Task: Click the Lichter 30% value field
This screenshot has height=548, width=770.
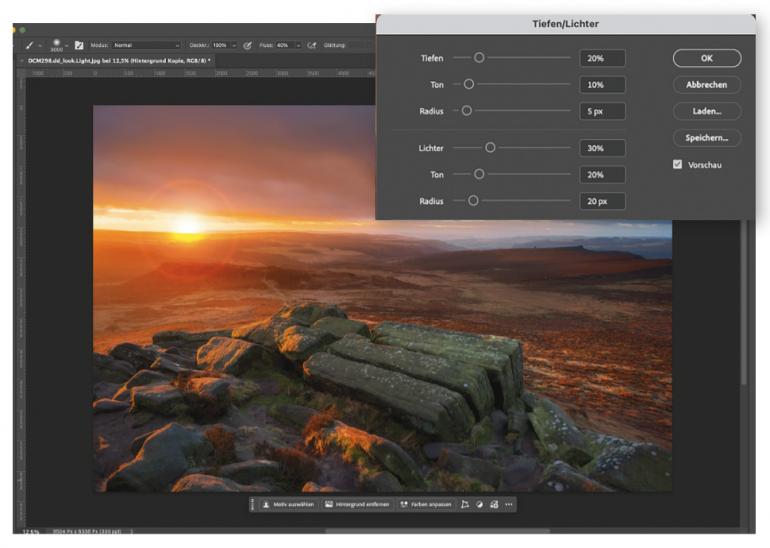Action: pos(603,148)
